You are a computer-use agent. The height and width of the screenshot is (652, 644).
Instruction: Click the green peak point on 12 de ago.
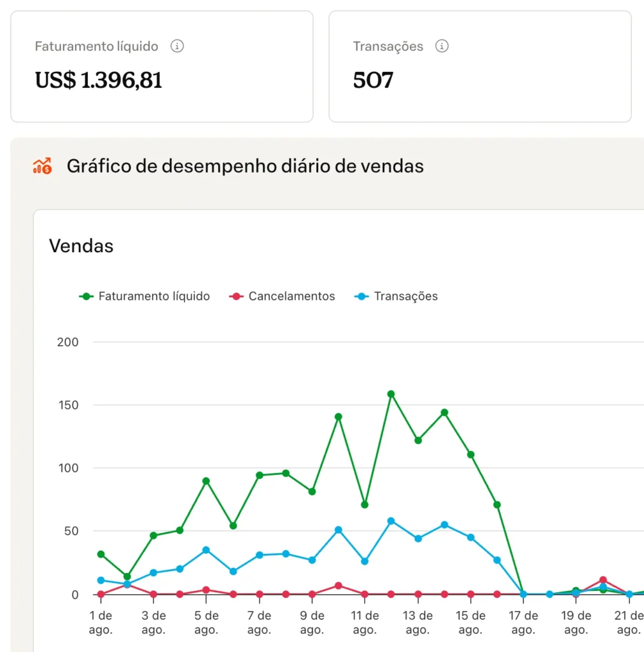(391, 393)
